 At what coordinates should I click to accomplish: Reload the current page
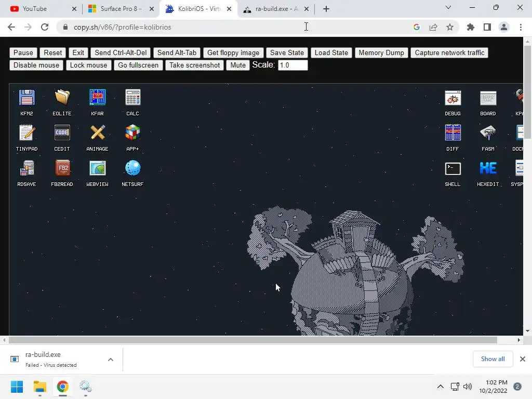click(x=45, y=27)
